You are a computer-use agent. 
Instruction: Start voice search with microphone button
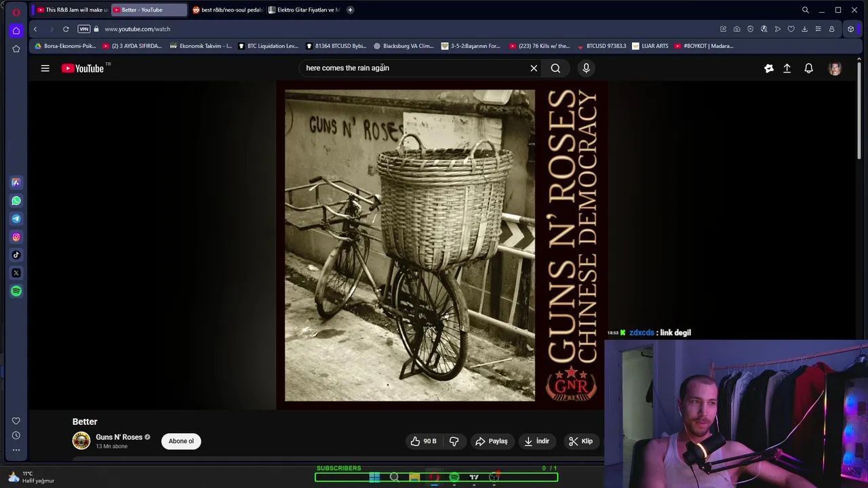point(587,68)
